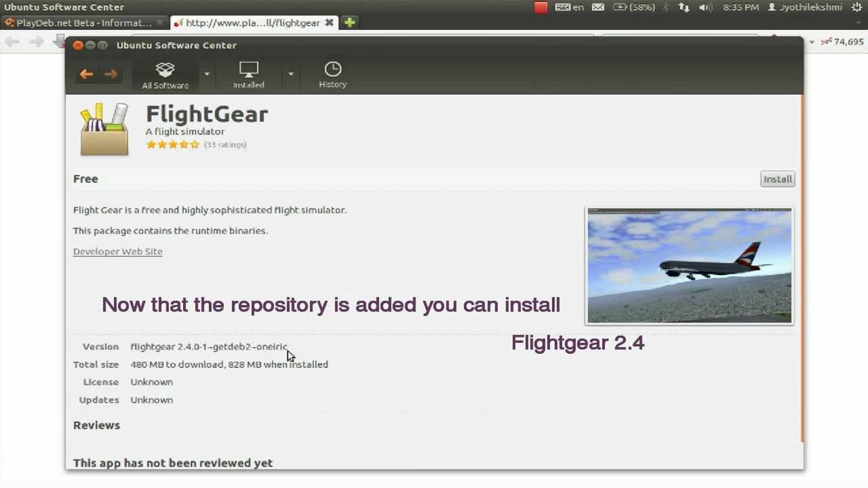Image resolution: width=868 pixels, height=488 pixels.
Task: Click the 'A flight simulator' subtitle
Action: click(x=185, y=131)
